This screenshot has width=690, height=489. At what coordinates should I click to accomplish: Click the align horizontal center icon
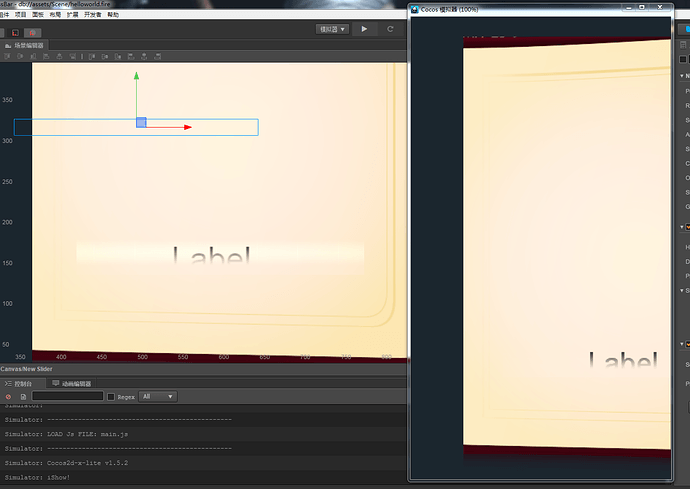tap(59, 56)
